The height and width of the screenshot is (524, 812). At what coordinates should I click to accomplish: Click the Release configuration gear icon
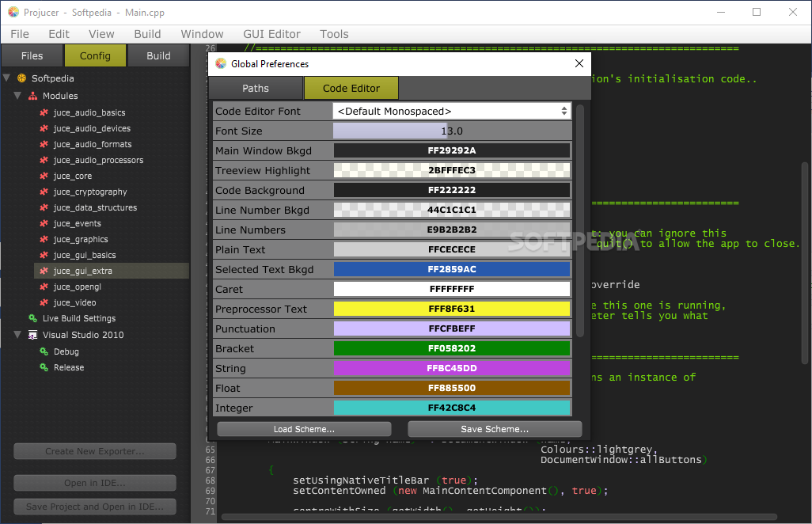point(44,367)
